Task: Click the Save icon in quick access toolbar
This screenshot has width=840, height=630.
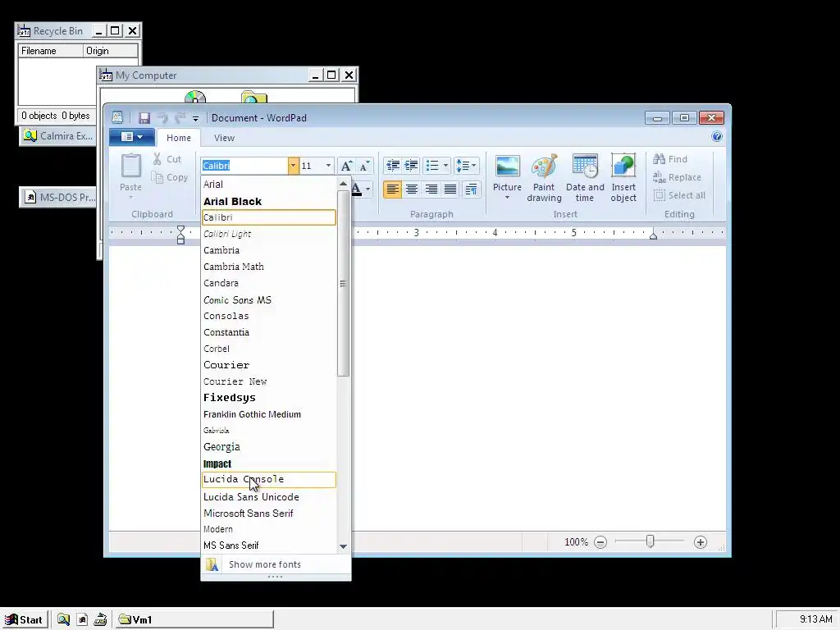Action: 144,118
